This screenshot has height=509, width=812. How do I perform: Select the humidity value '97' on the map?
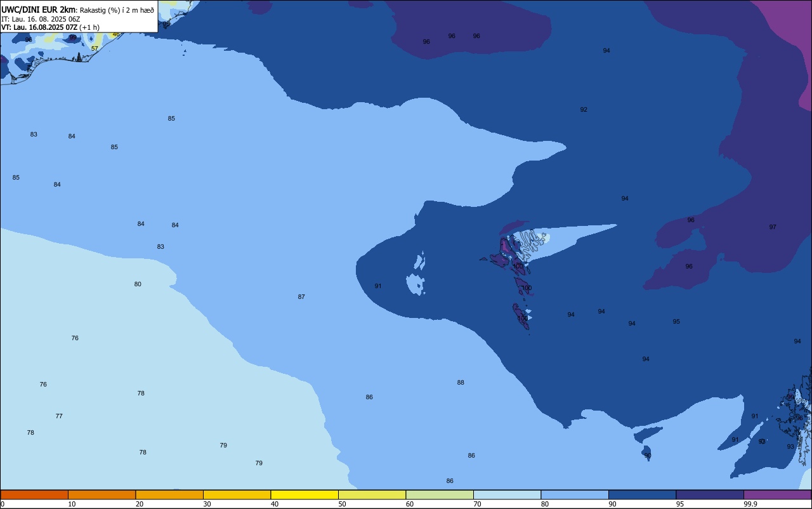[773, 227]
